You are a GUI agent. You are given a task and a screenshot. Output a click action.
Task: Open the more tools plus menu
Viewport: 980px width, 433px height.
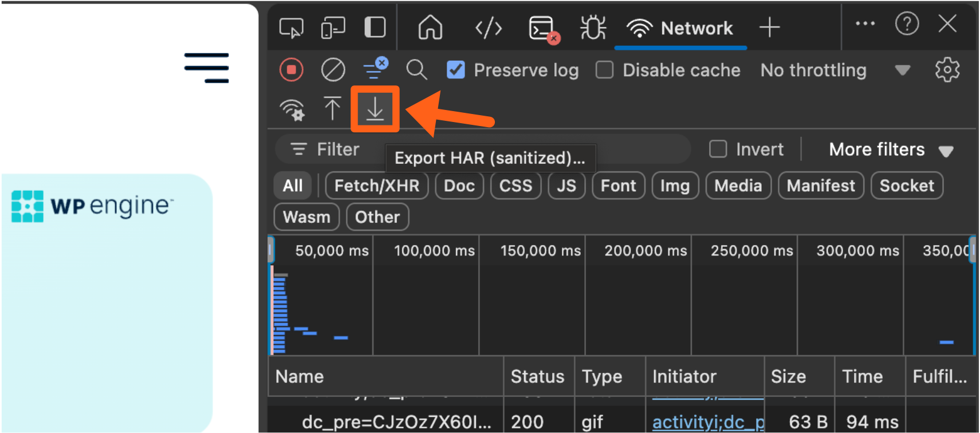[x=769, y=27]
